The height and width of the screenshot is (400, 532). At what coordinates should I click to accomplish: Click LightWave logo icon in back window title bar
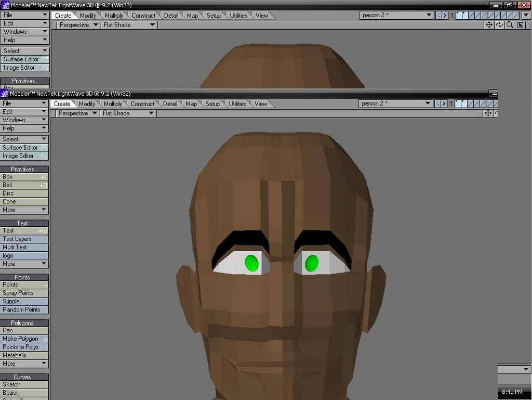point(5,5)
